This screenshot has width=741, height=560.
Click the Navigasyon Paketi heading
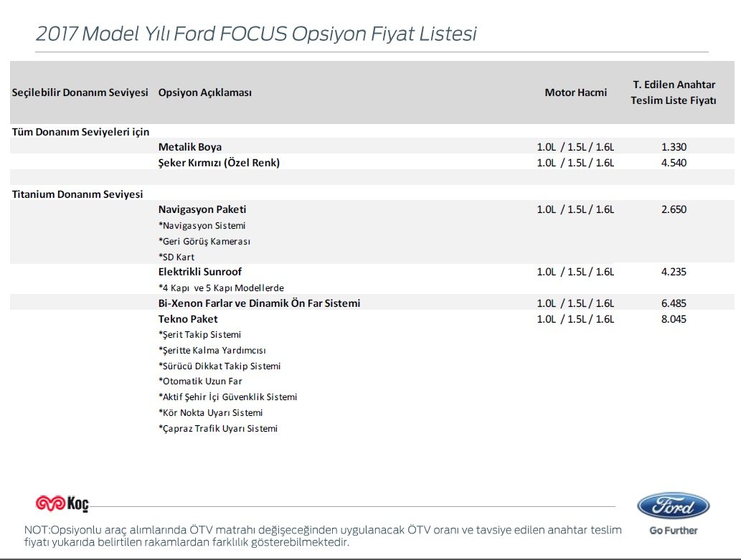click(x=202, y=209)
